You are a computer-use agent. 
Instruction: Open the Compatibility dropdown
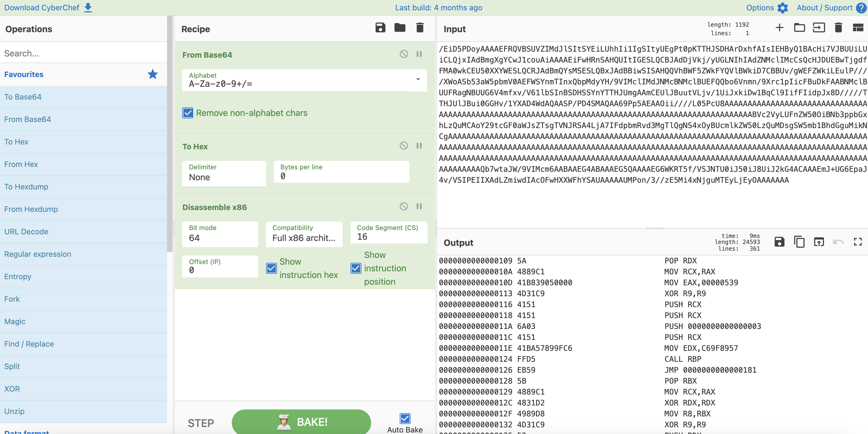click(304, 234)
